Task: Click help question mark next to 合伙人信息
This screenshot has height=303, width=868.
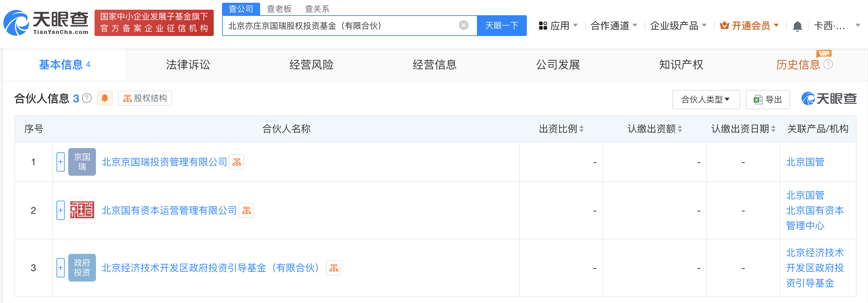Action: pyautogui.click(x=87, y=99)
